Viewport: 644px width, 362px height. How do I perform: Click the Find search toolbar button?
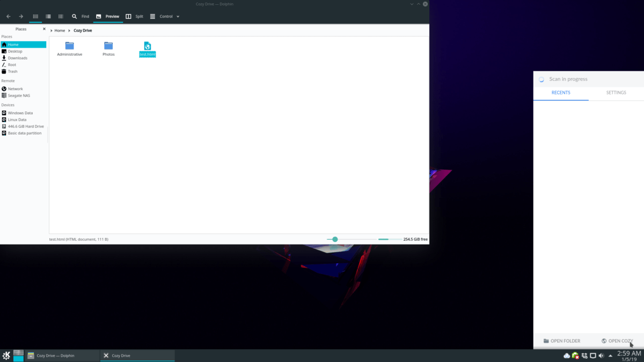tap(80, 17)
